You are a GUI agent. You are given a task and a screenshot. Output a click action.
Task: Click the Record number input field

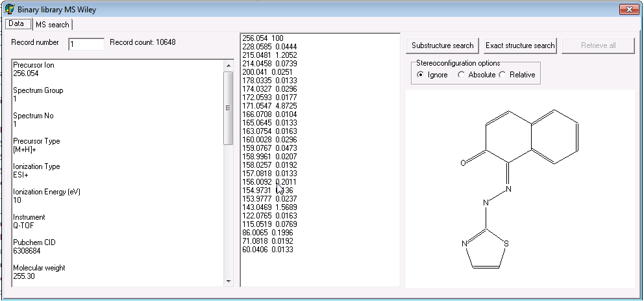pyautogui.click(x=86, y=44)
